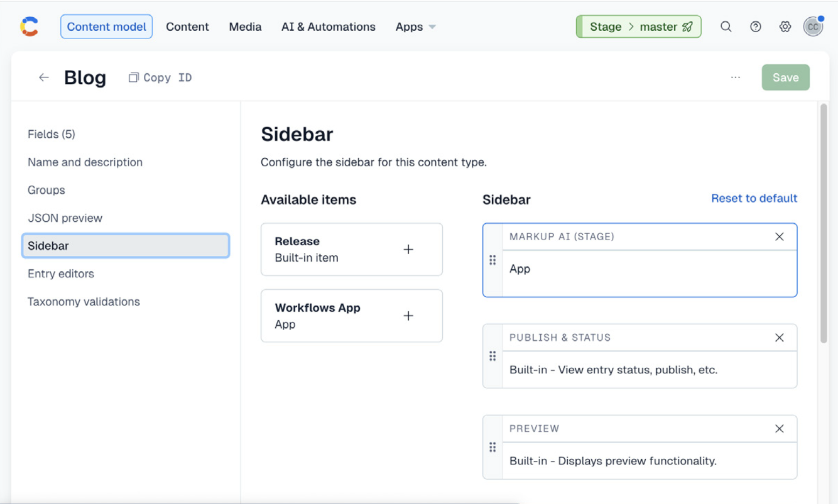Open the ellipsis overflow menu near Save
This screenshot has width=838, height=504.
click(736, 77)
